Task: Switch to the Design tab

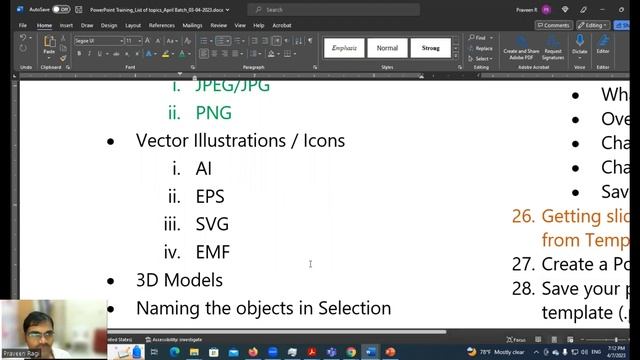Action: (109, 25)
